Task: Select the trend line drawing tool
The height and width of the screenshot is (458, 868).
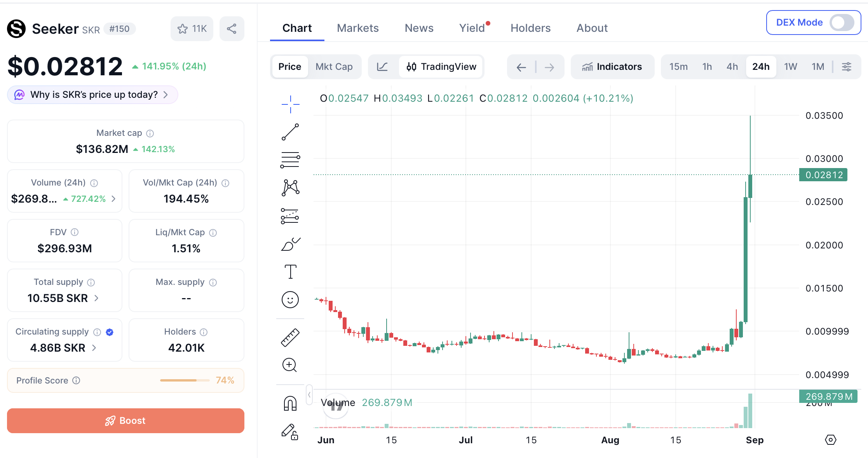Action: pos(290,132)
